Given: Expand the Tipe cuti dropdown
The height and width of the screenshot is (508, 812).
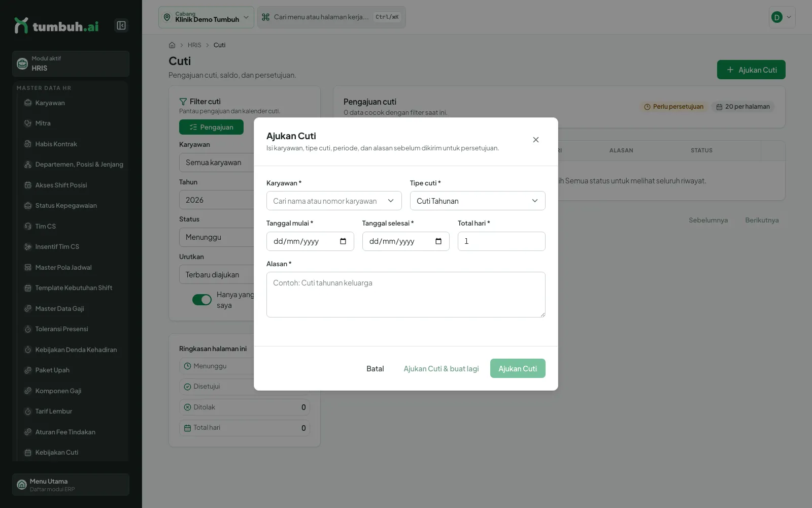Looking at the screenshot, I should (478, 201).
